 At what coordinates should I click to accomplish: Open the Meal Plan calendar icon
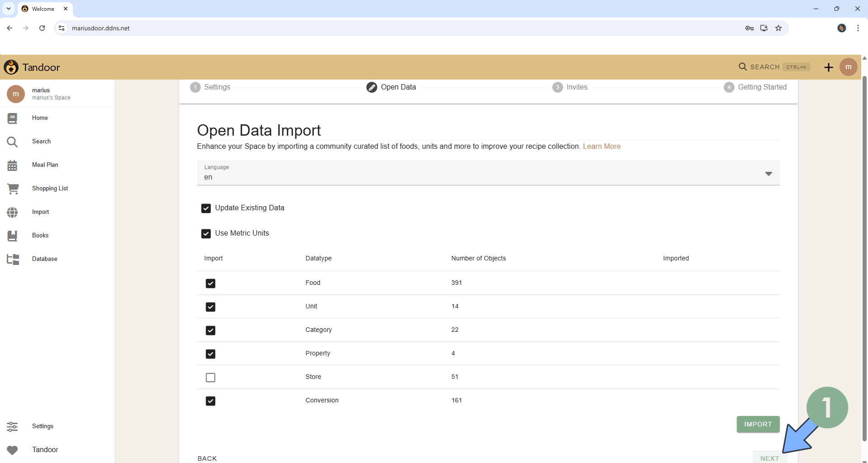pyautogui.click(x=12, y=165)
